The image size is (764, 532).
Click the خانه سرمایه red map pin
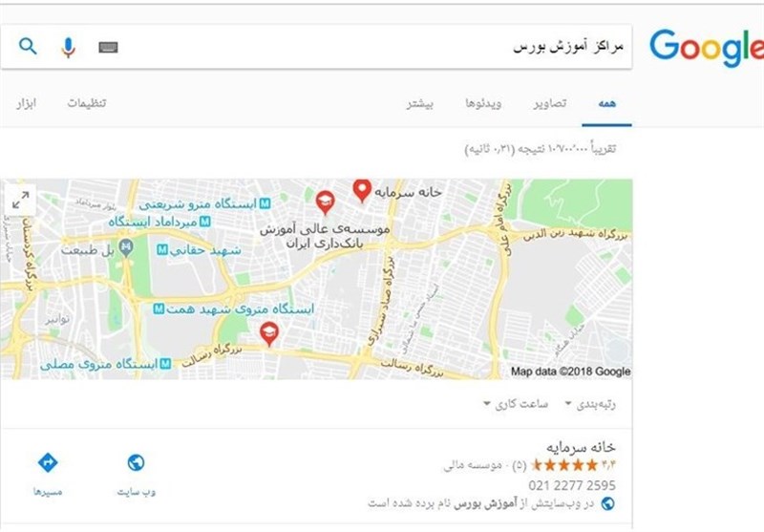point(362,190)
